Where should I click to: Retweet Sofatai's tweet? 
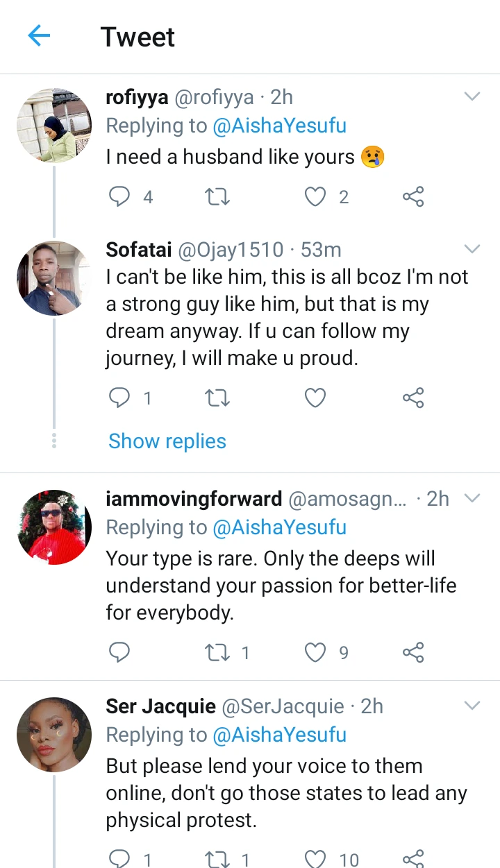tap(218, 398)
